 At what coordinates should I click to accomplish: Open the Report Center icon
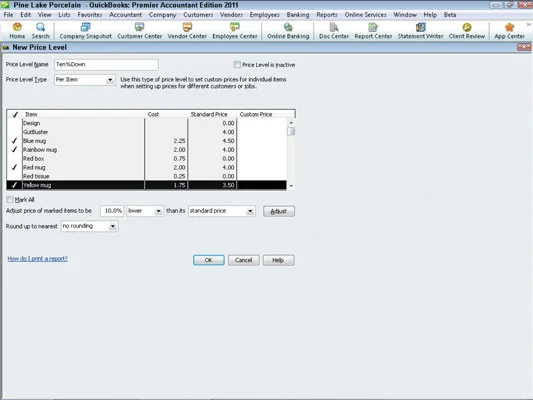tap(373, 31)
